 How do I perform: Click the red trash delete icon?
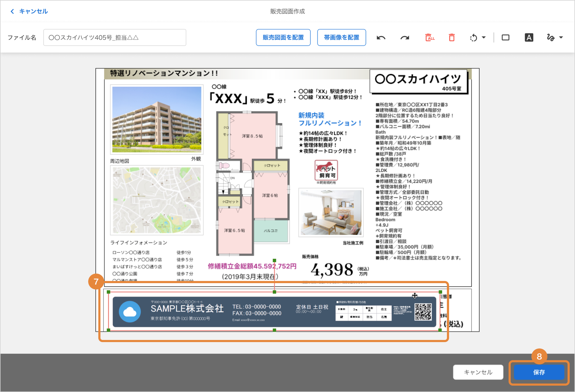click(x=452, y=37)
